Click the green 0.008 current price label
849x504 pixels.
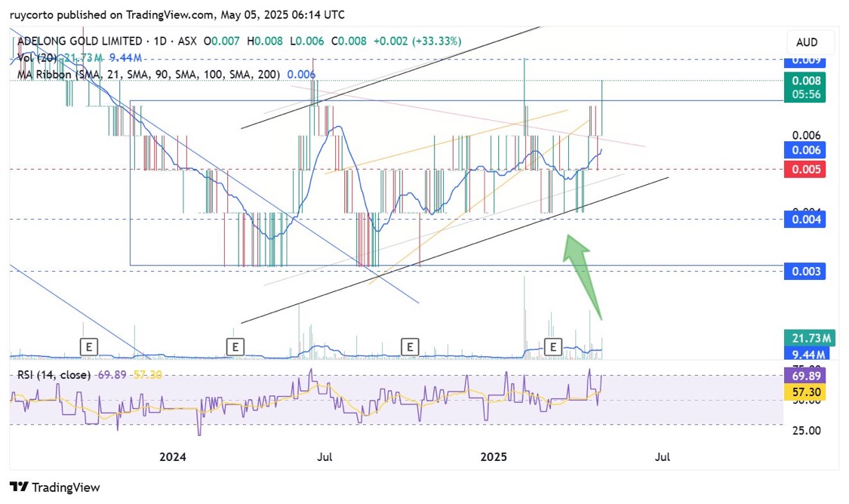click(804, 88)
